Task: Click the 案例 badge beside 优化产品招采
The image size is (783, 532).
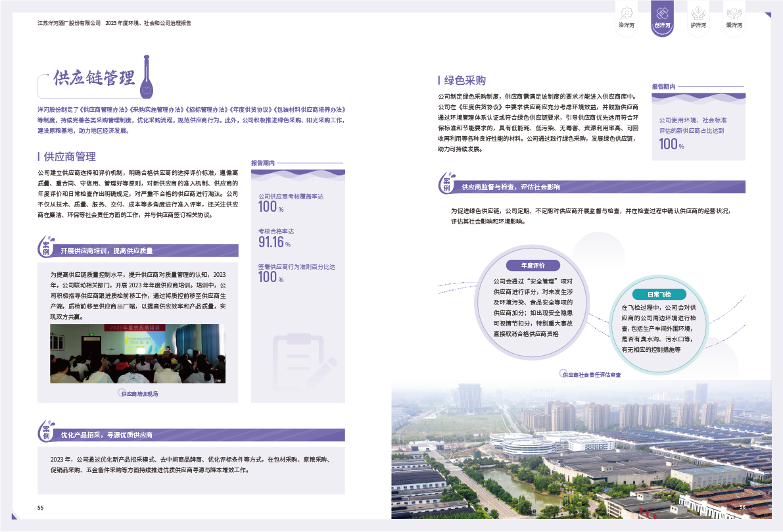Action: tap(46, 432)
